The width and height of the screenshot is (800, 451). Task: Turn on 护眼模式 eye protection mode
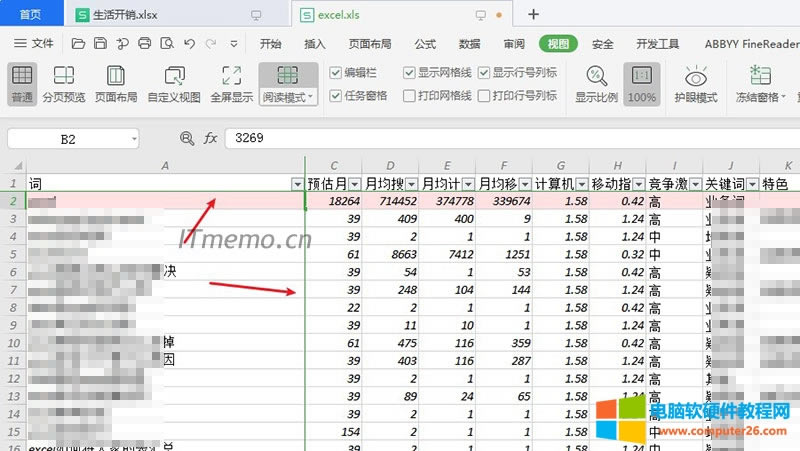click(696, 84)
